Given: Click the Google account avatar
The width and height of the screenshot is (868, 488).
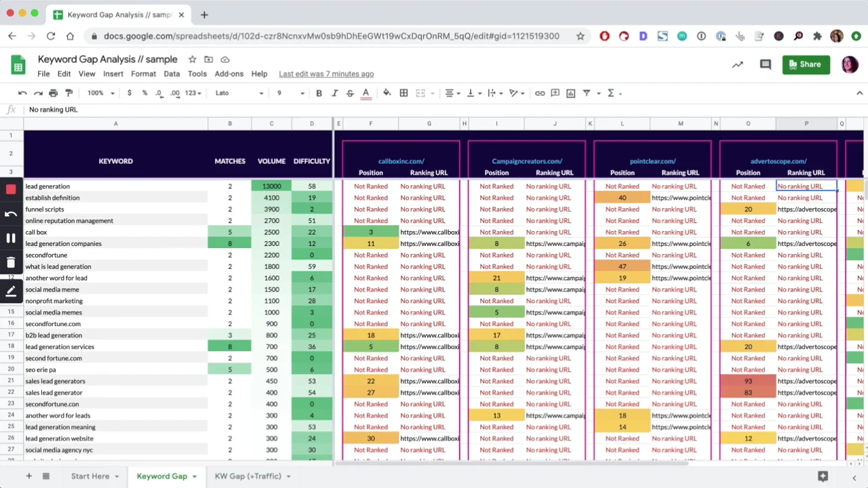Looking at the screenshot, I should point(850,64).
